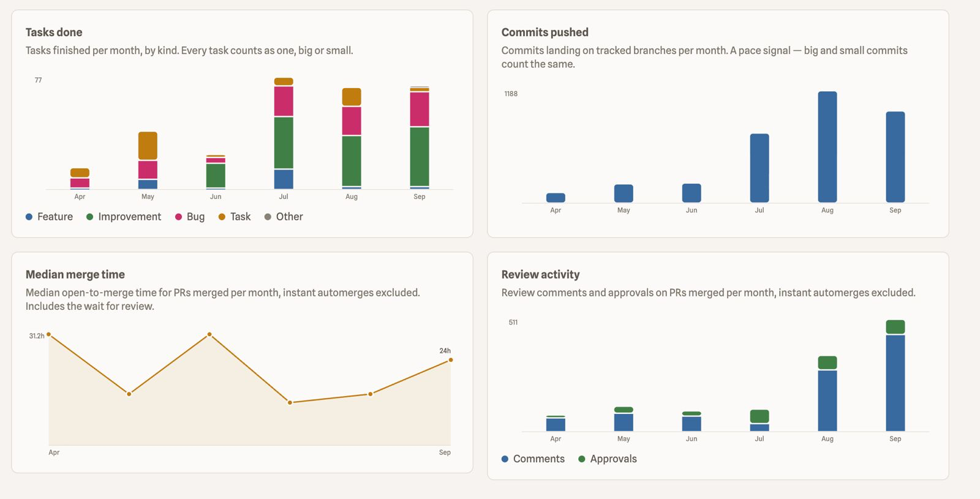The width and height of the screenshot is (980, 499).
Task: Click the green Improvement segment in July tasks
Action: [x=284, y=143]
